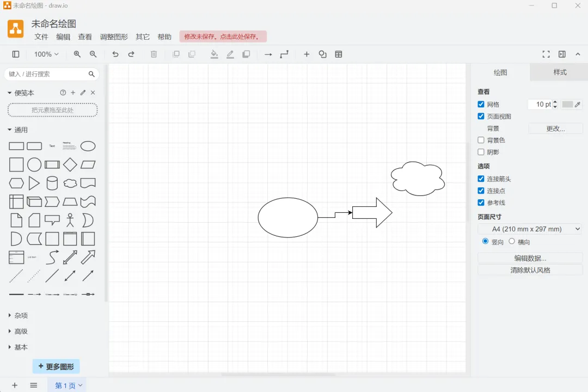Click the insert plus icon in toolbar

[307, 54]
